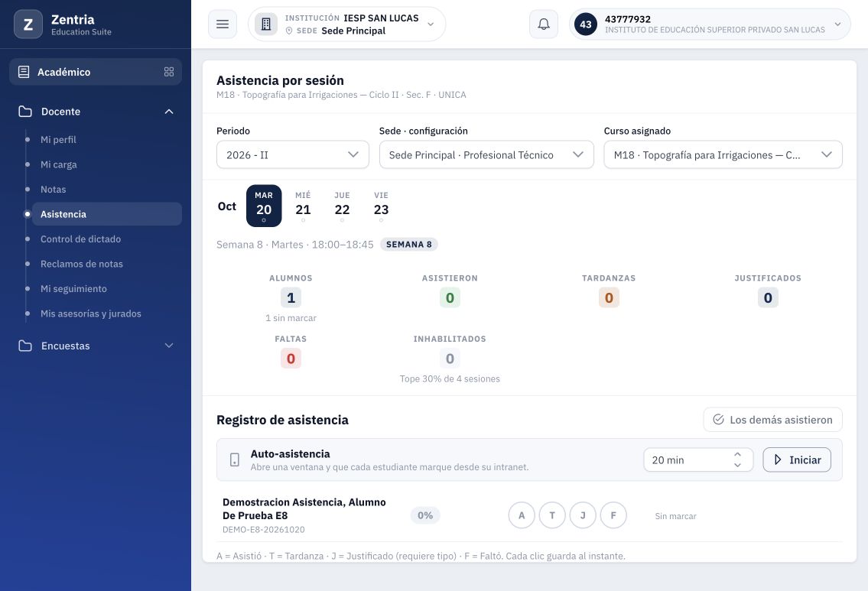Click the Iniciar auto-asistencia button
The width and height of the screenshot is (868, 591).
coord(797,459)
